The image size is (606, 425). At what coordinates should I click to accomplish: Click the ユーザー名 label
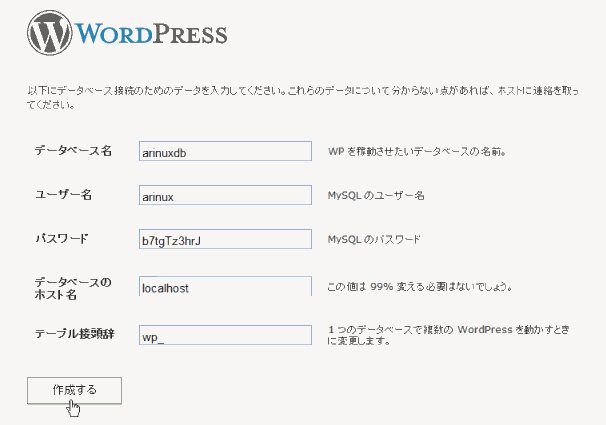(x=64, y=194)
